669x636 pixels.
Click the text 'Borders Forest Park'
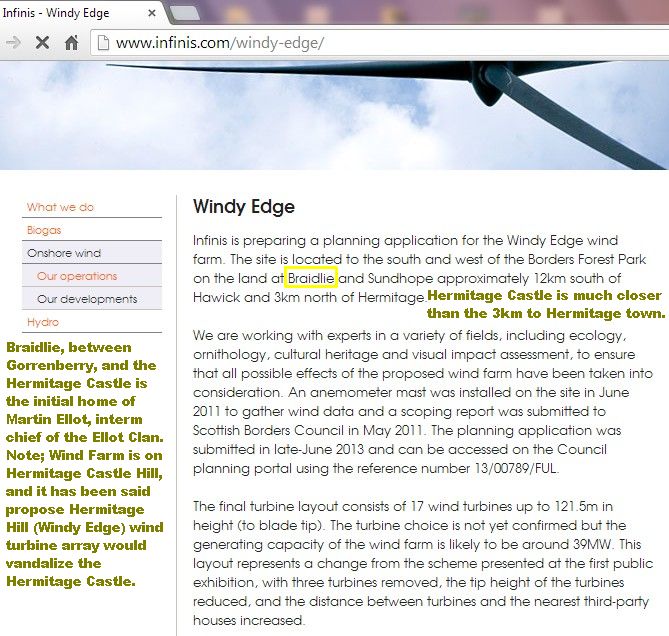pyautogui.click(x=587, y=259)
